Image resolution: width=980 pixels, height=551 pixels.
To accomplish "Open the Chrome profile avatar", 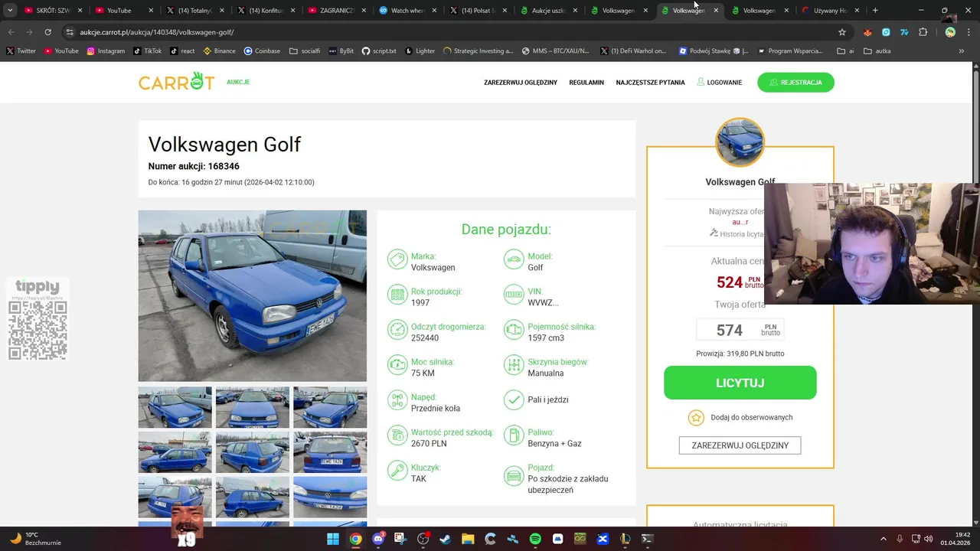I will coord(950,32).
